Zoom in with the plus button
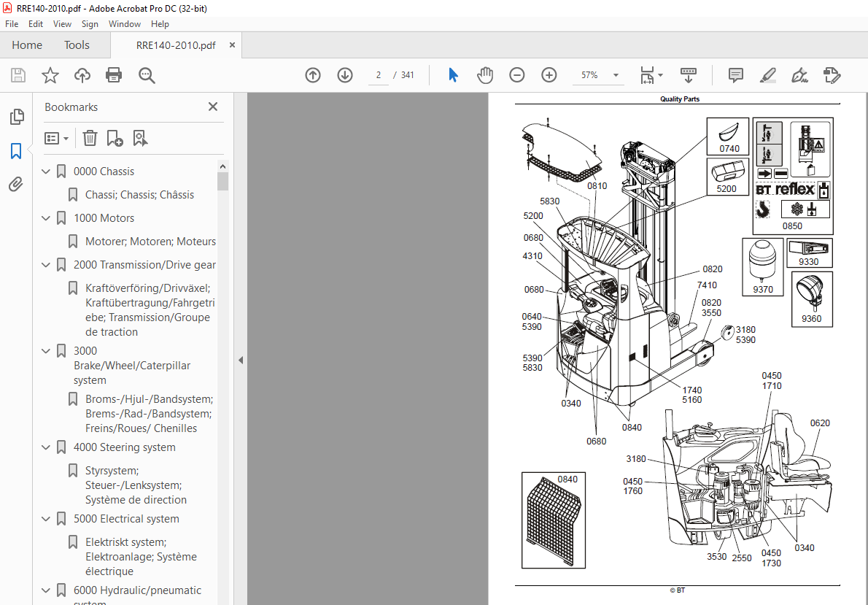The image size is (868, 605). [x=549, y=74]
